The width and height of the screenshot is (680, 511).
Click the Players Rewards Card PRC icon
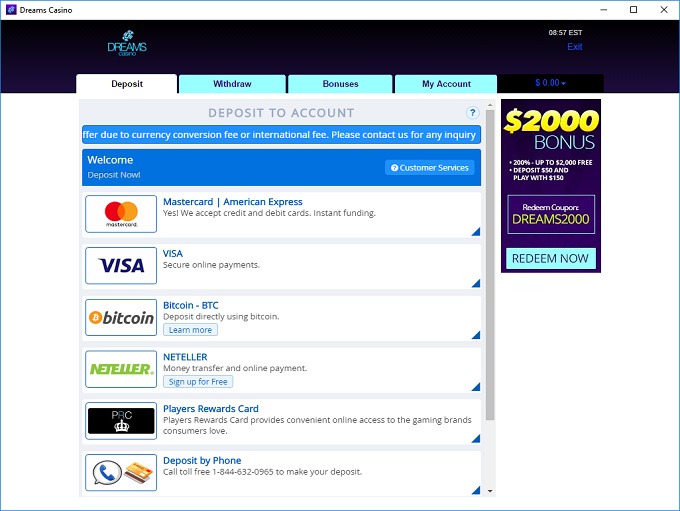[x=121, y=421]
